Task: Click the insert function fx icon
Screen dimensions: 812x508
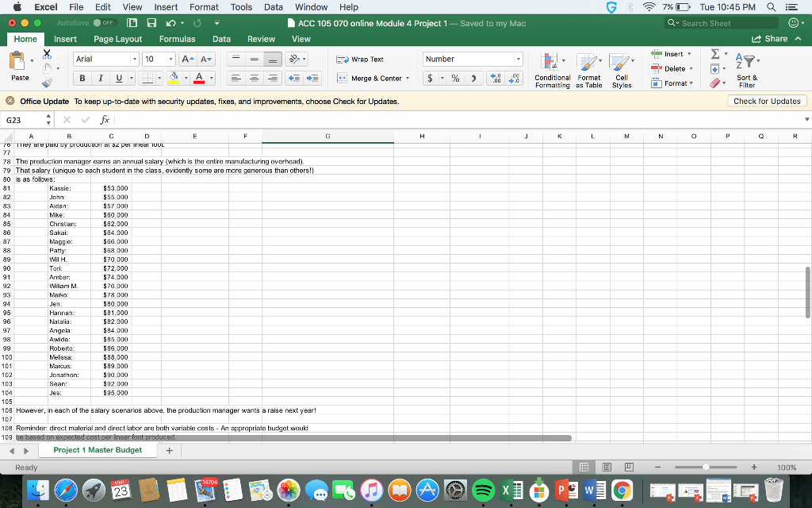Action: pyautogui.click(x=105, y=120)
